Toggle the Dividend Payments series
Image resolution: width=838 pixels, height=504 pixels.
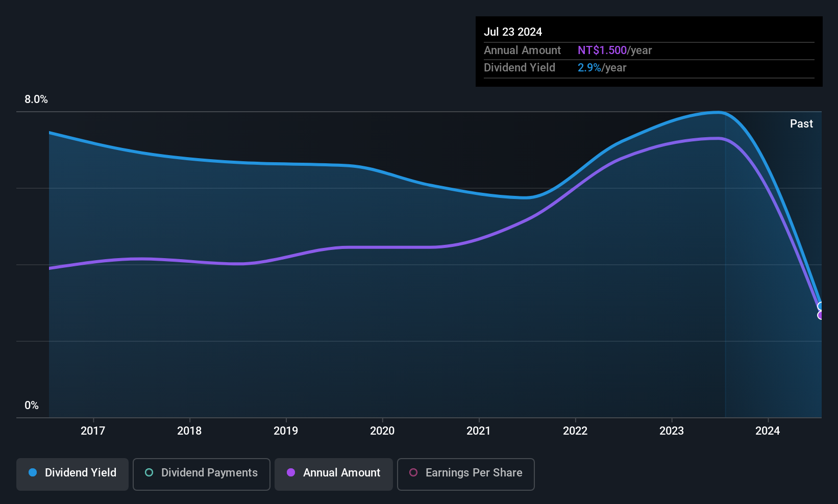click(x=201, y=474)
